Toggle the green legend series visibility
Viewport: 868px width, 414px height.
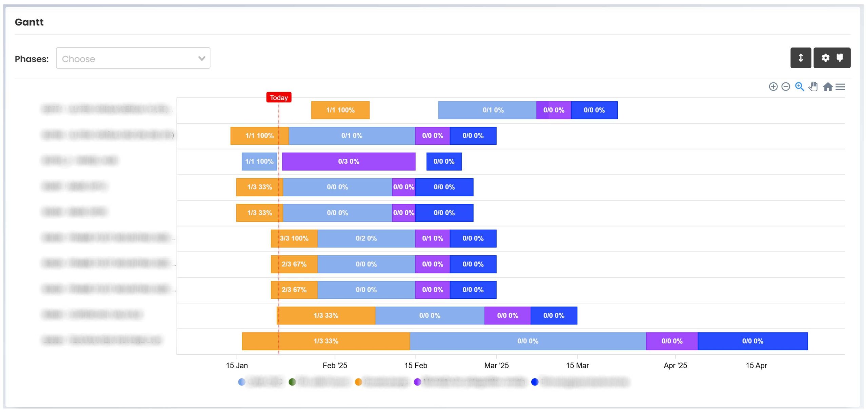click(292, 381)
